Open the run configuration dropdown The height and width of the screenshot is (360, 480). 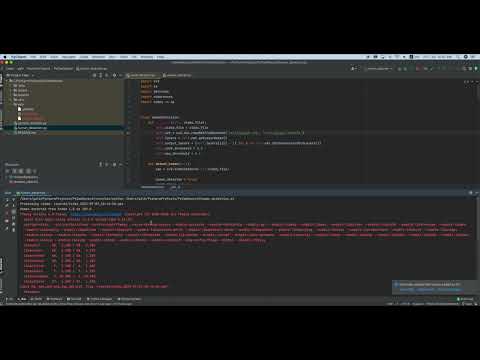coord(379,69)
